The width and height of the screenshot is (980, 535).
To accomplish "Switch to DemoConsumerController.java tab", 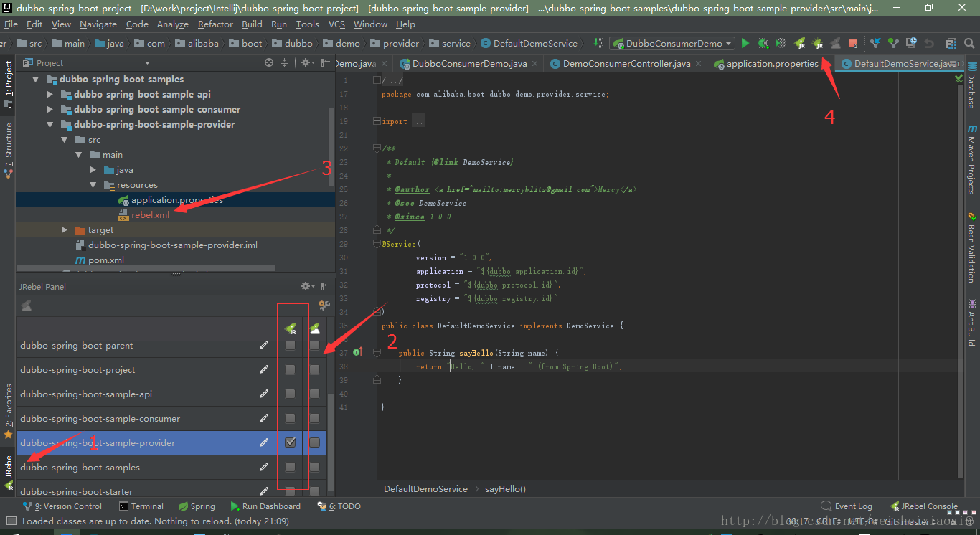I will (626, 63).
